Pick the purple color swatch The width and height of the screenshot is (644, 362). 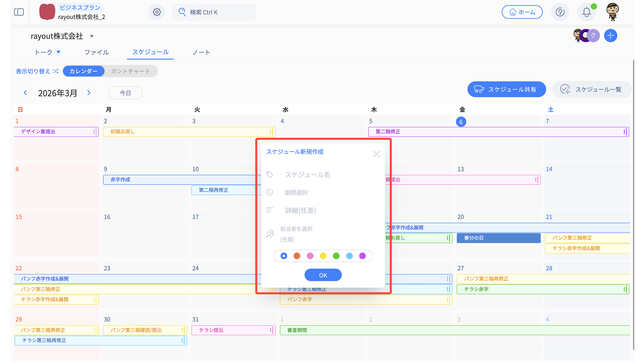[x=362, y=256]
